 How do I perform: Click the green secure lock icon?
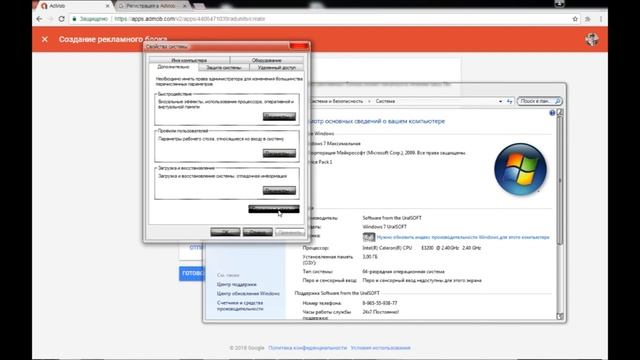pos(74,19)
